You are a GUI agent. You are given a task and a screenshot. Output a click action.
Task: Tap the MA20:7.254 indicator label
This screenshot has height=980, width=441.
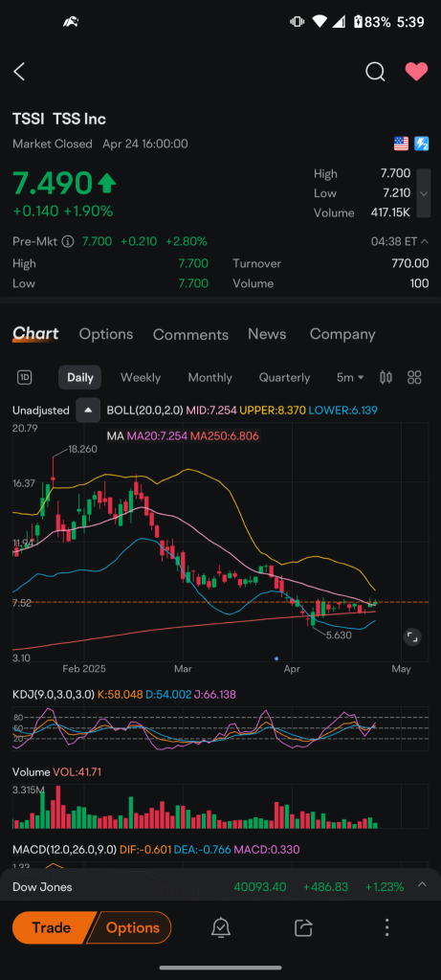pyautogui.click(x=158, y=435)
